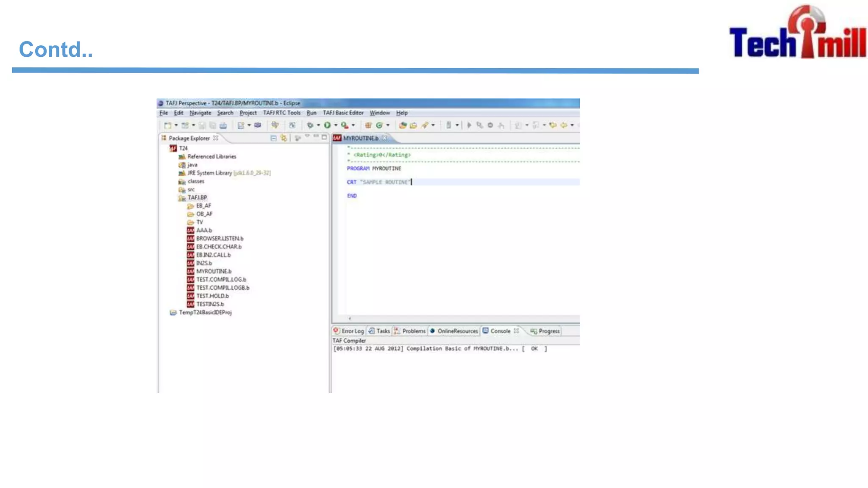This screenshot has height=488, width=868.
Task: Switch to the Problems tab
Action: pos(413,331)
